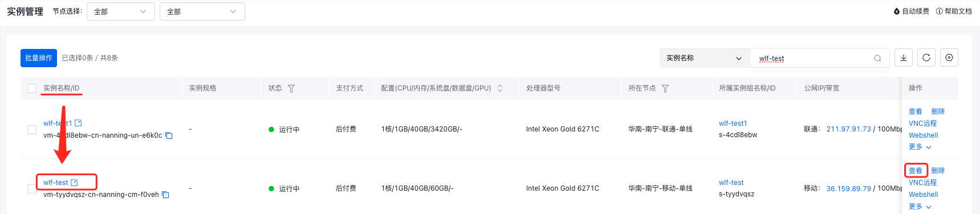This screenshot has width=980, height=214.
Task: Click 批量操作 button
Action: (39, 58)
